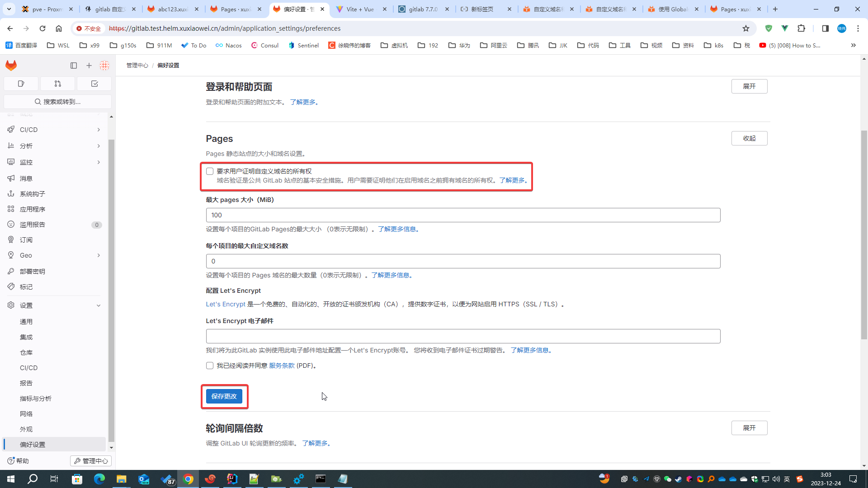
Task: Bookmark page with star icon
Action: click(746, 28)
